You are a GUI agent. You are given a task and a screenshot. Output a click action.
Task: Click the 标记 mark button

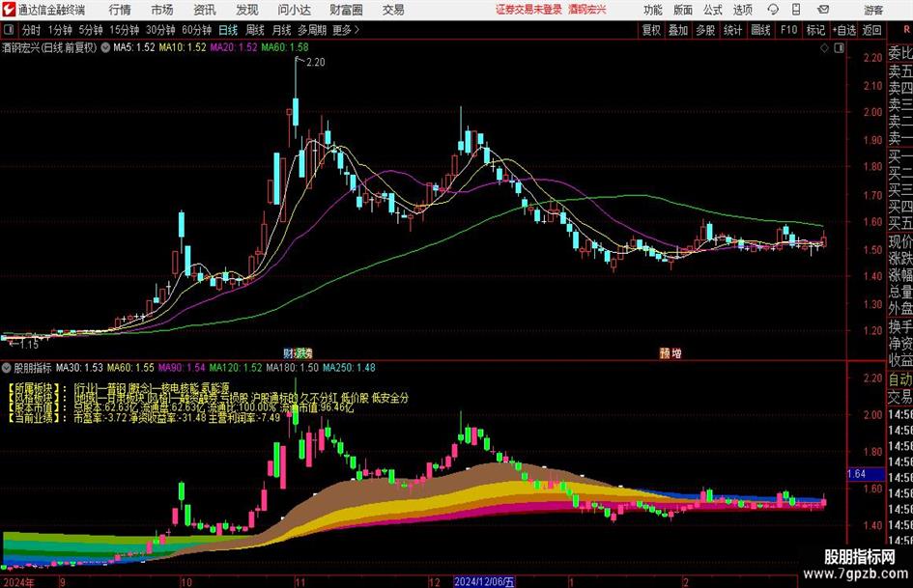815,30
